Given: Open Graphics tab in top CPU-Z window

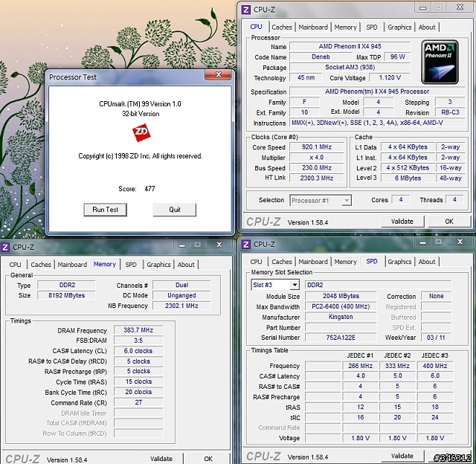Looking at the screenshot, I should (399, 27).
